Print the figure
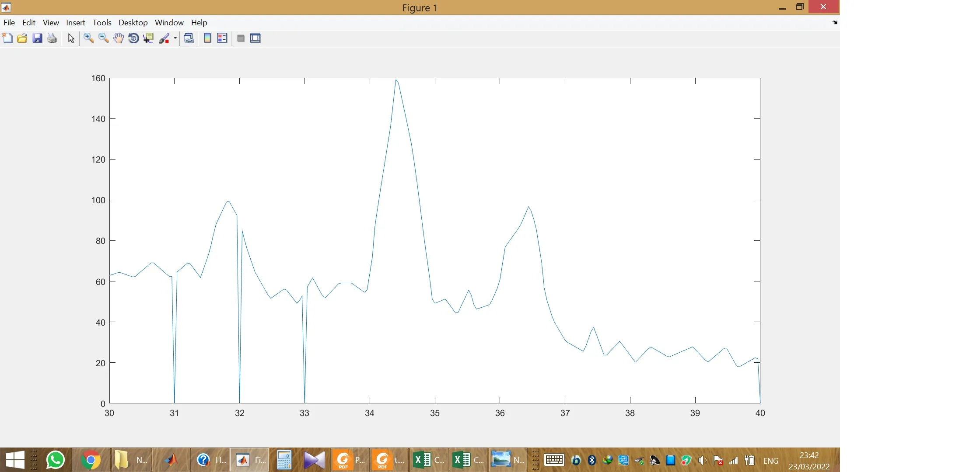The height and width of the screenshot is (472, 980). tap(52, 38)
